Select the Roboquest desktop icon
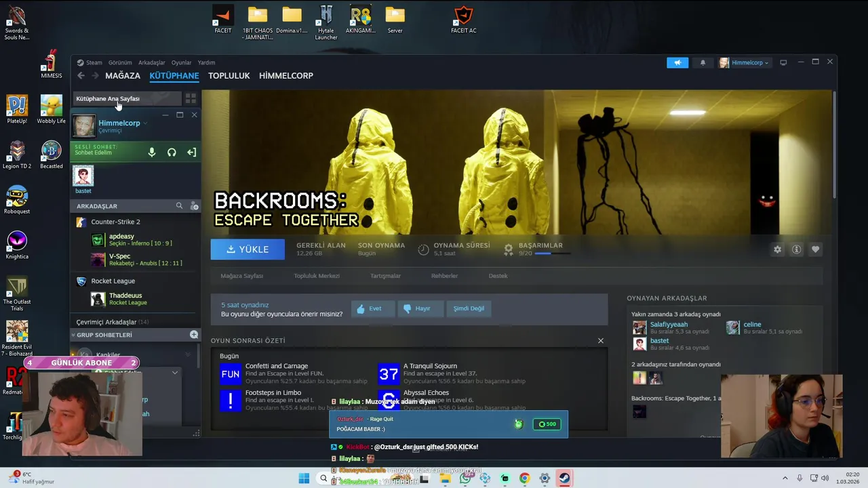868x488 pixels. click(17, 200)
